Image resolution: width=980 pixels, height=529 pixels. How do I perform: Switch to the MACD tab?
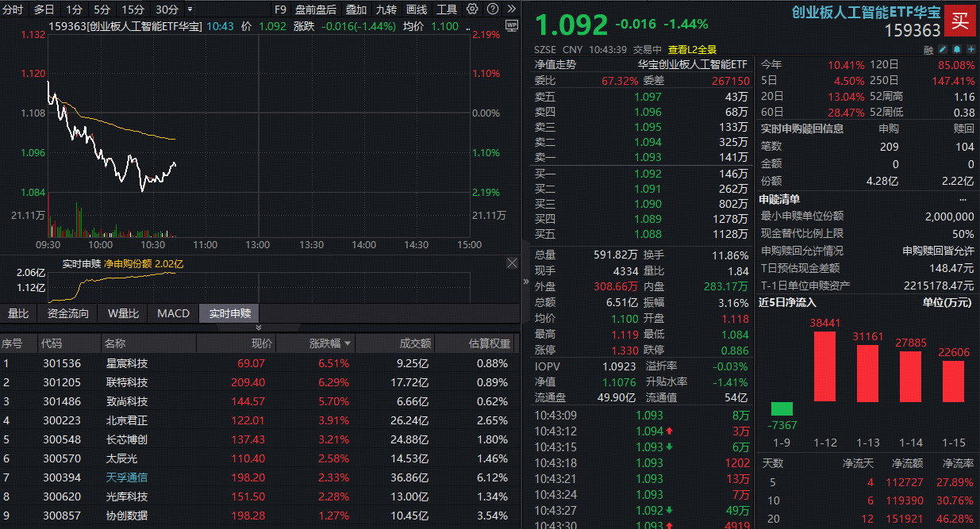point(172,313)
